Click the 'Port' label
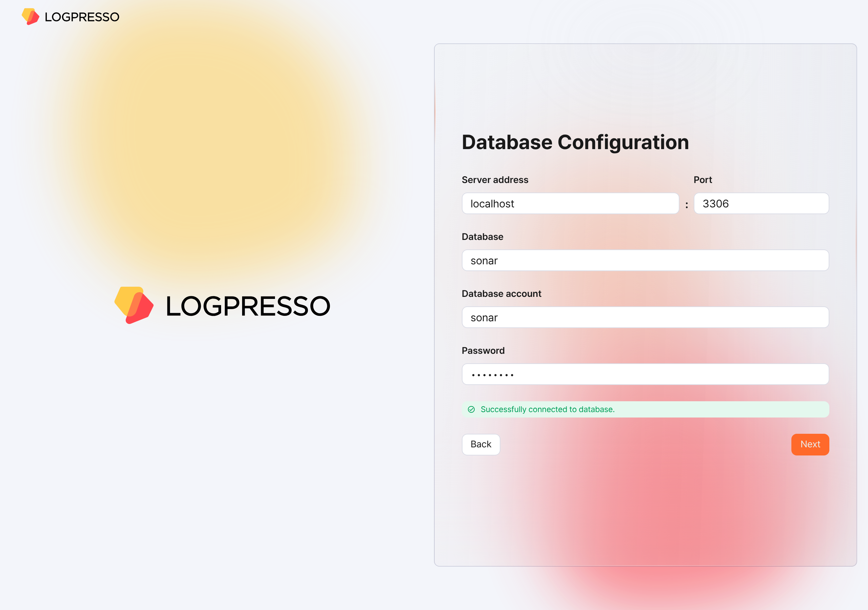The height and width of the screenshot is (610, 868). pyautogui.click(x=703, y=180)
